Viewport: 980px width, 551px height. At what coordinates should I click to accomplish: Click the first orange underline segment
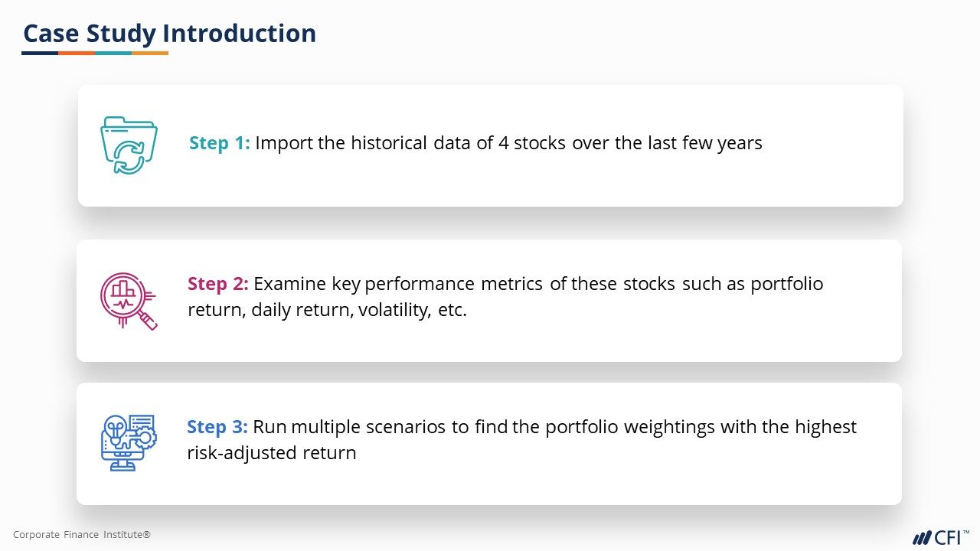pyautogui.click(x=77, y=54)
